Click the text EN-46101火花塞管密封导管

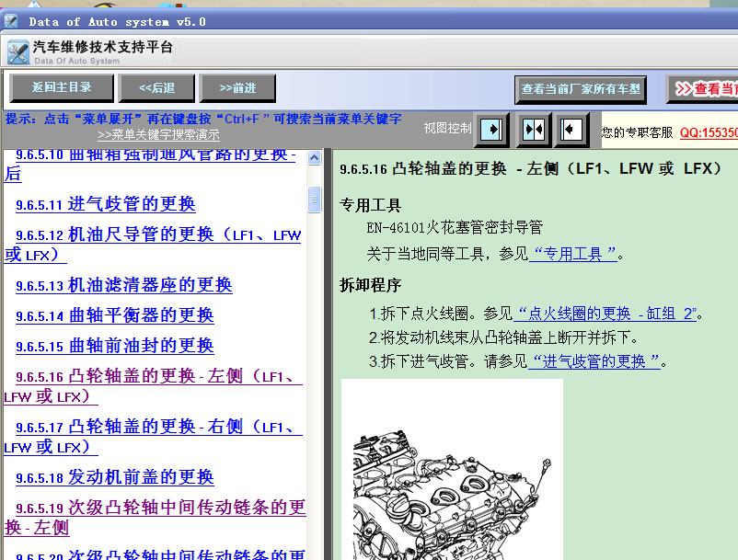tap(455, 227)
